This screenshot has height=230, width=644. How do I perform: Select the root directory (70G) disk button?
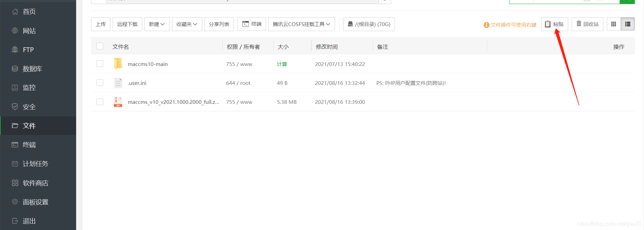pos(369,24)
